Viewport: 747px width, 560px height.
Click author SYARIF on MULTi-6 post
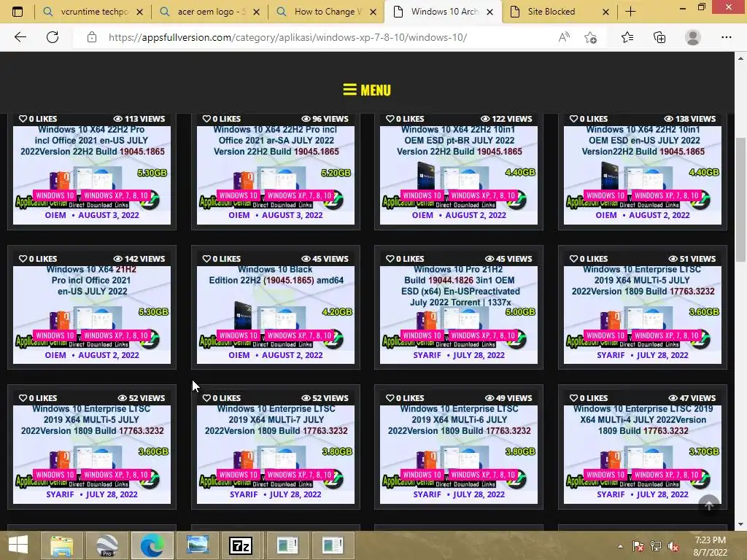coord(427,494)
